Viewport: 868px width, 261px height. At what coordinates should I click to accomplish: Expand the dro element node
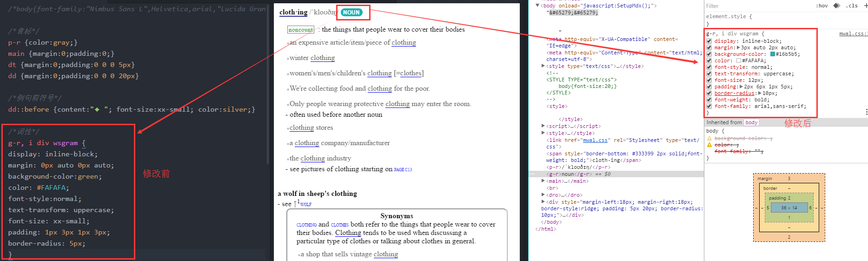[543, 195]
